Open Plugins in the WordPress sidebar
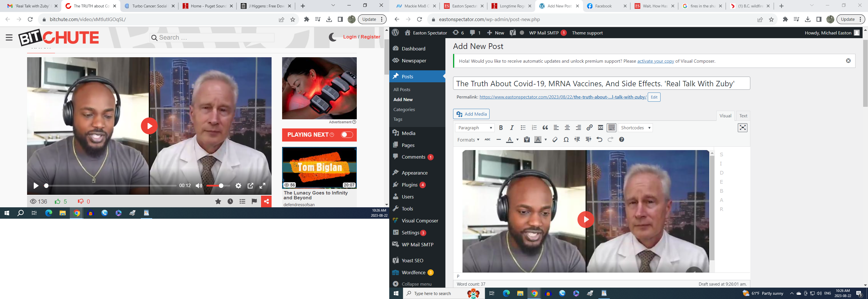This screenshot has width=868, height=299. coord(409,185)
